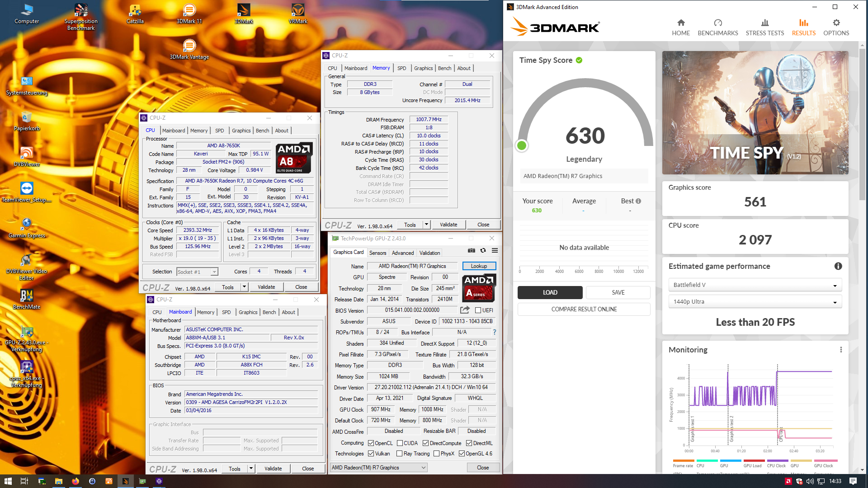
Task: Open Tools dropdown arrow in CPU-Z Memory window
Action: pyautogui.click(x=426, y=225)
